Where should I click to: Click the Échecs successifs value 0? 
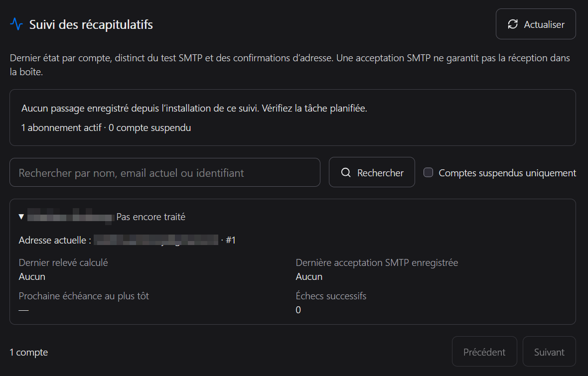[x=298, y=310]
